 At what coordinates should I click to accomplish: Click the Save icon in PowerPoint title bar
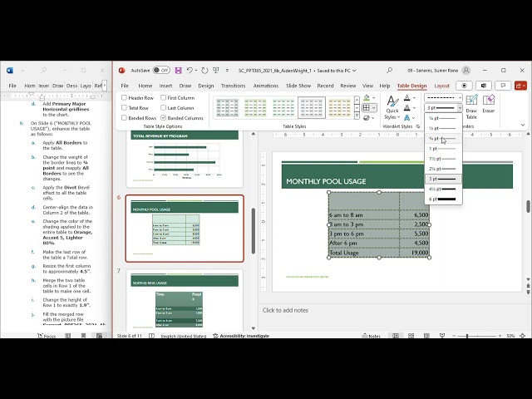(178, 71)
